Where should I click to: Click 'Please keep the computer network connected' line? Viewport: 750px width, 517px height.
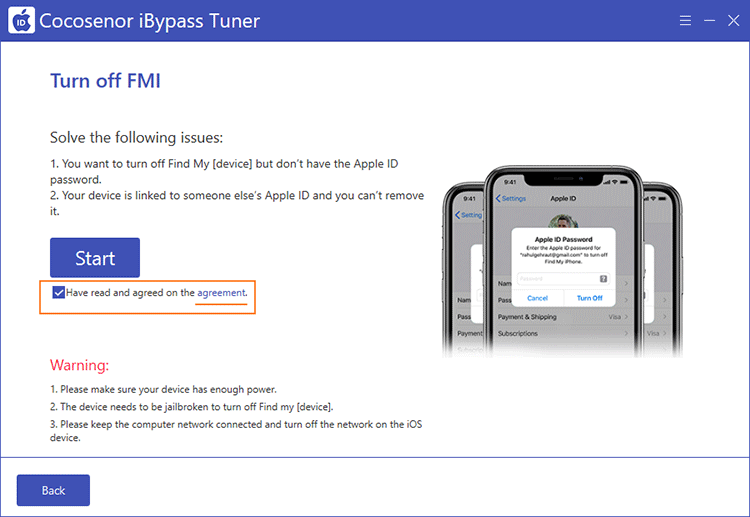(236, 431)
